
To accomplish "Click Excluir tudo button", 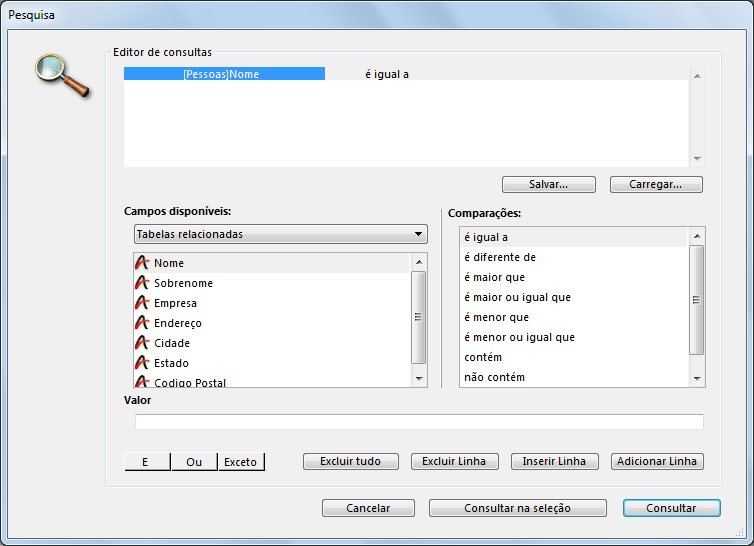I will [351, 461].
